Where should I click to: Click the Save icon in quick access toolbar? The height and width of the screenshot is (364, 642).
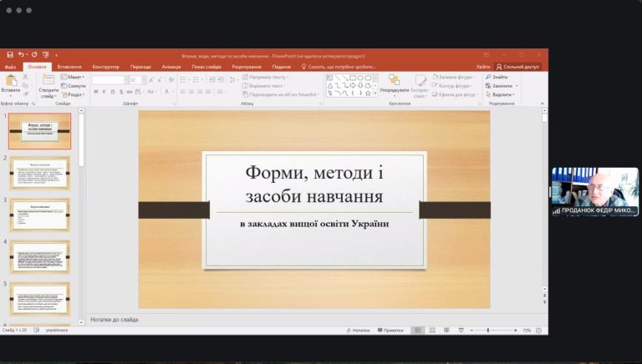(9, 55)
